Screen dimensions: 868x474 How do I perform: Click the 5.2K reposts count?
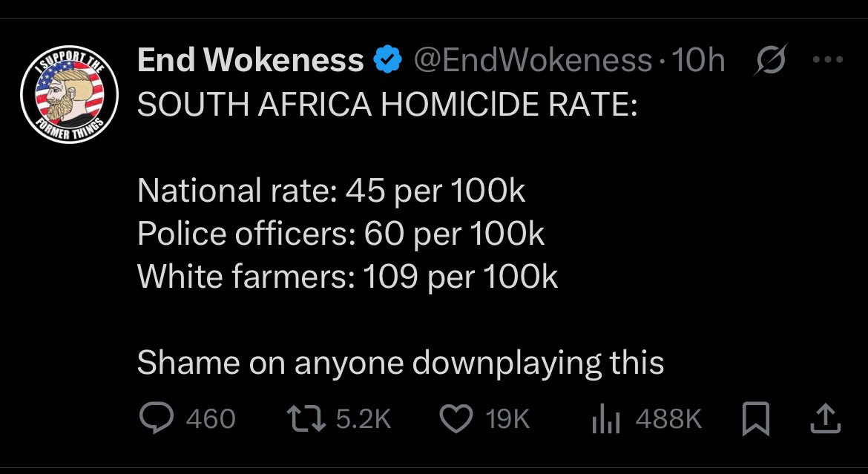pyautogui.click(x=364, y=420)
